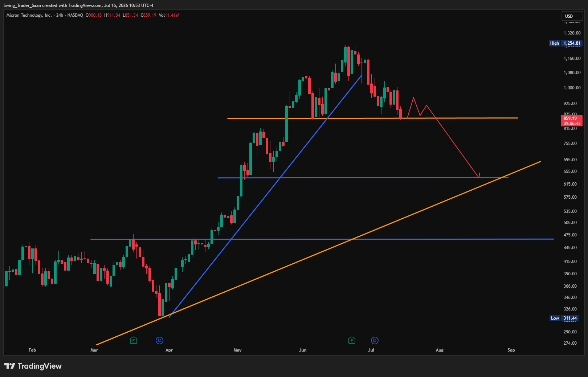Select the volume value Vol11.41M
This screenshot has height=377, width=588.
[169, 15]
